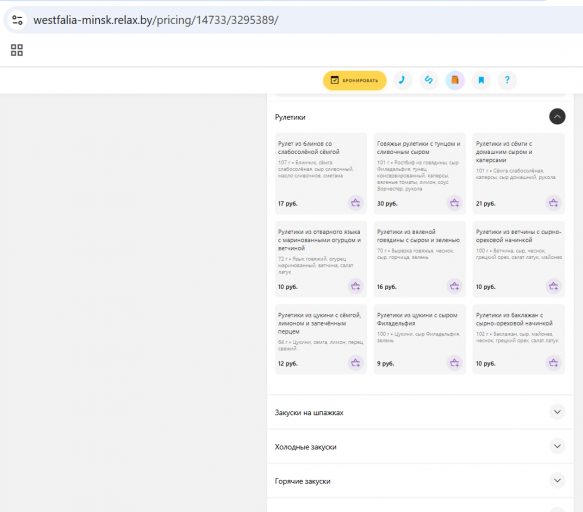
Task: Add the 17 руб. salmon pancake roll to cart
Action: coord(355,203)
